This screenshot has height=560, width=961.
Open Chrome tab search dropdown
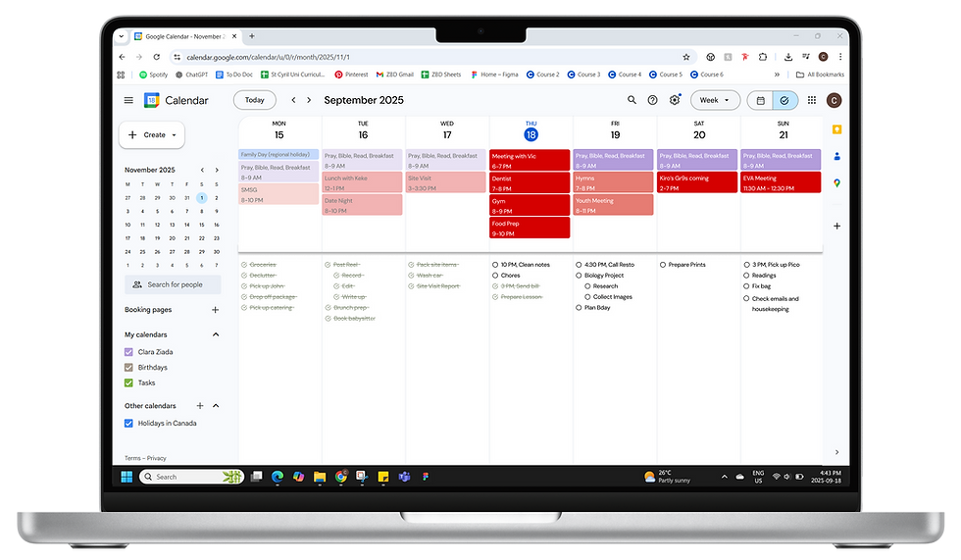(122, 36)
